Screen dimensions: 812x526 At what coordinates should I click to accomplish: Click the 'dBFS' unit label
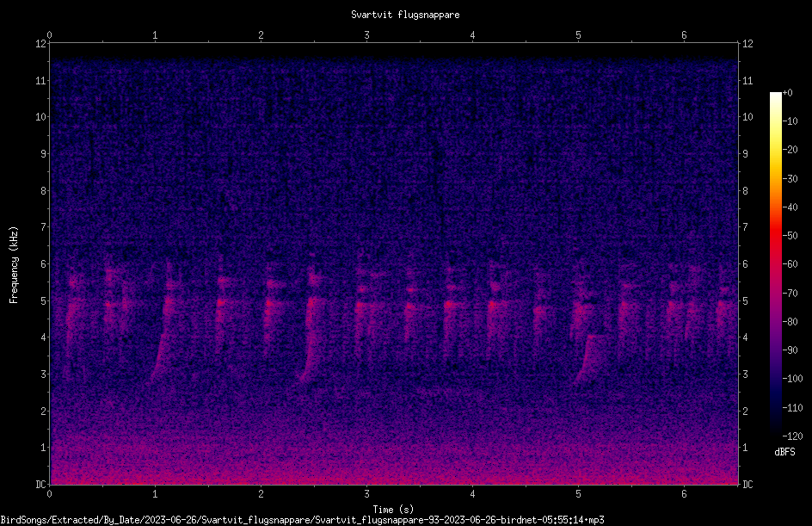[x=784, y=452]
